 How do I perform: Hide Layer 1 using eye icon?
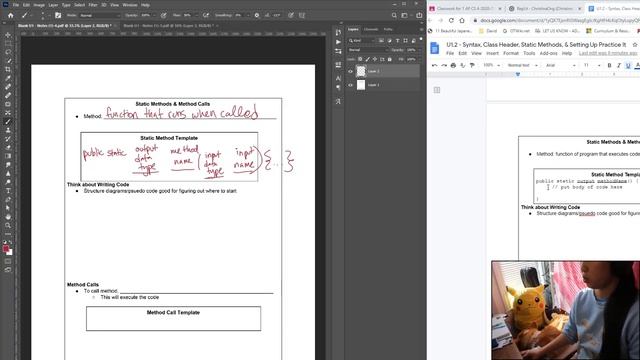[350, 85]
